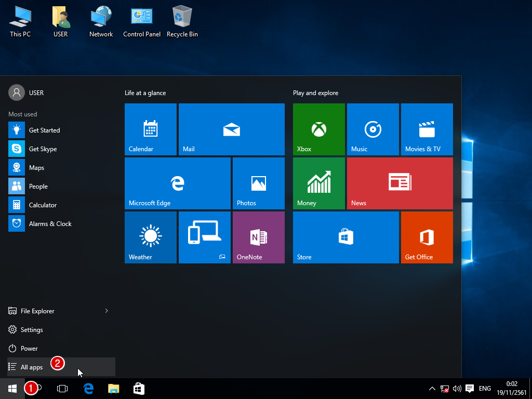Open Settings from the Start menu
This screenshot has width=532, height=399.
pyautogui.click(x=31, y=330)
